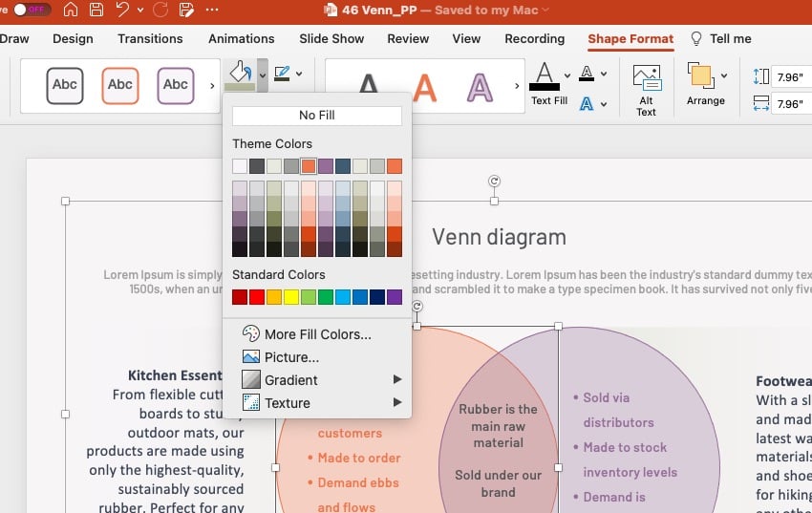Open the Arrange dropdown
Viewport: 812px width, 513px height.
(x=705, y=84)
